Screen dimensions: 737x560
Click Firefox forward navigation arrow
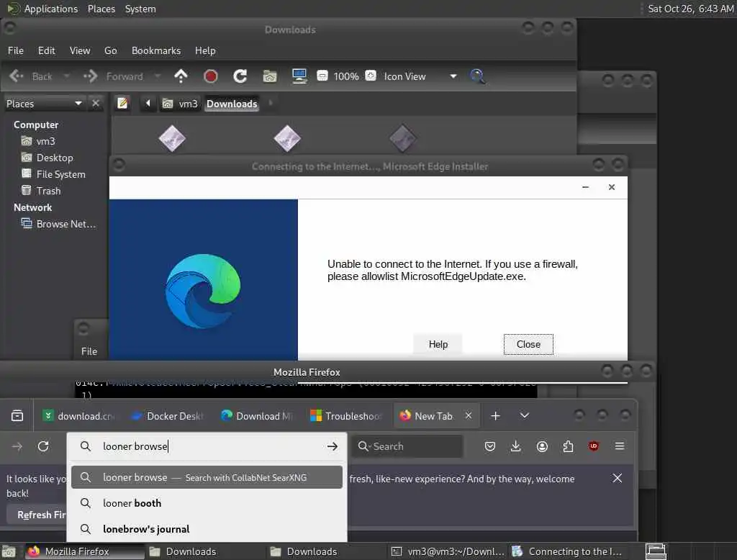point(17,446)
